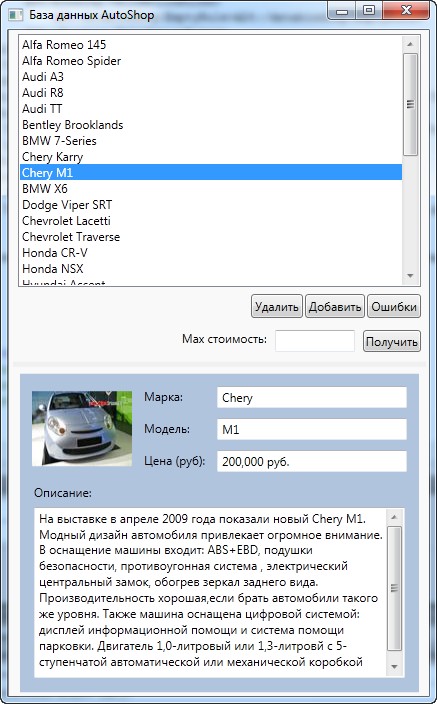This screenshot has width=437, height=704.
Task: Click the Модель field containing M1
Action: pyautogui.click(x=312, y=429)
